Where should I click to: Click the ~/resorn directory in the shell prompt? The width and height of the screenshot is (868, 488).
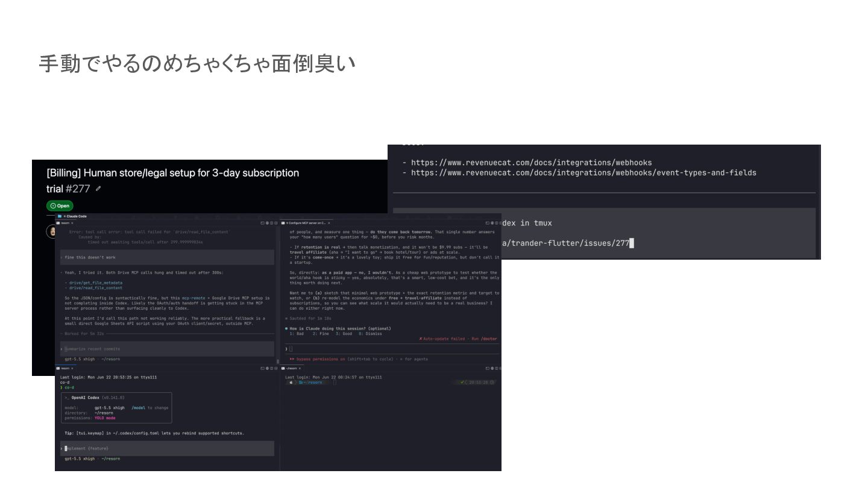pyautogui.click(x=312, y=383)
